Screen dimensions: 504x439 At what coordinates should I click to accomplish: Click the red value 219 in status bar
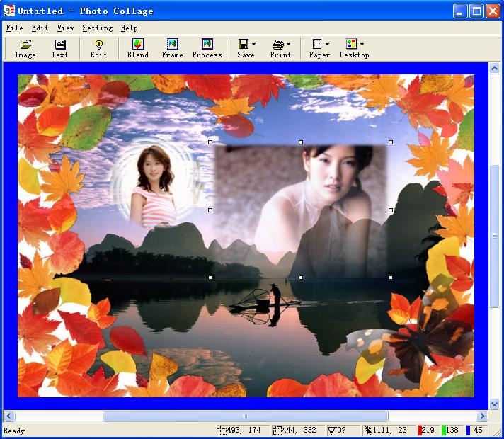(x=427, y=430)
